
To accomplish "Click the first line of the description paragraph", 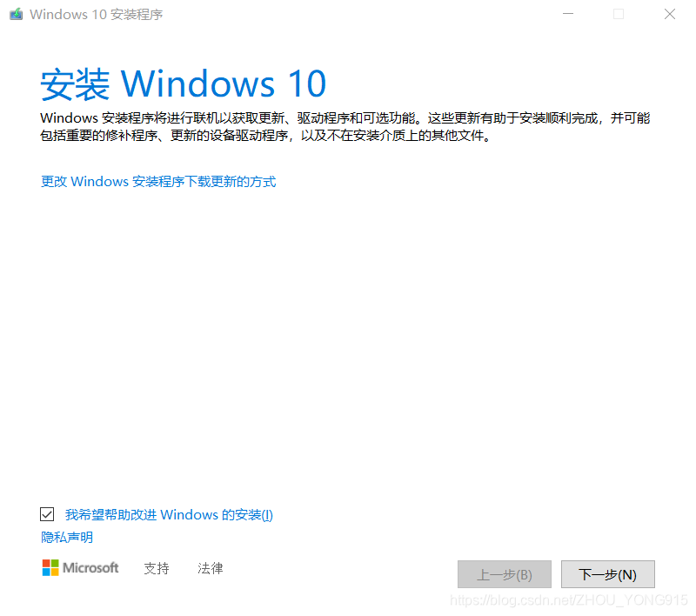I will [345, 118].
